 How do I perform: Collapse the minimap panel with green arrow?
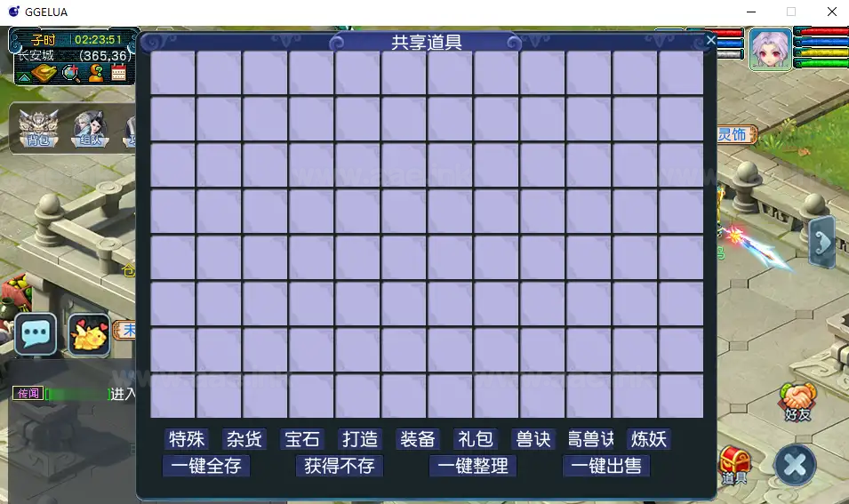[24, 78]
